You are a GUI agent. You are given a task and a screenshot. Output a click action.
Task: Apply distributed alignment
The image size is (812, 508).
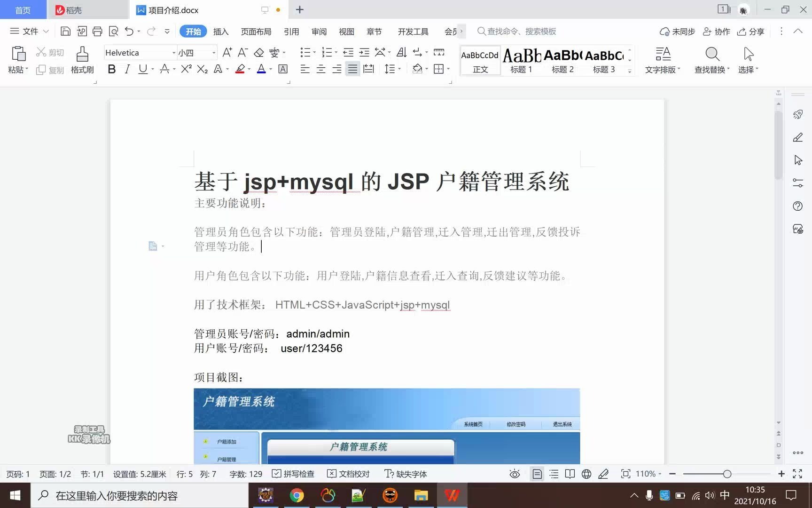pos(369,69)
